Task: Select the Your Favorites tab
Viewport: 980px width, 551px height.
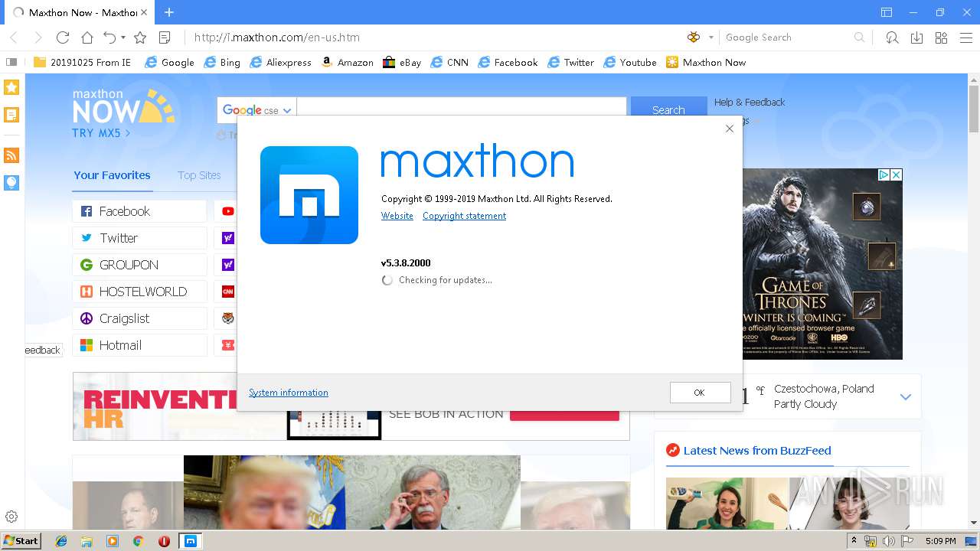Action: (112, 175)
